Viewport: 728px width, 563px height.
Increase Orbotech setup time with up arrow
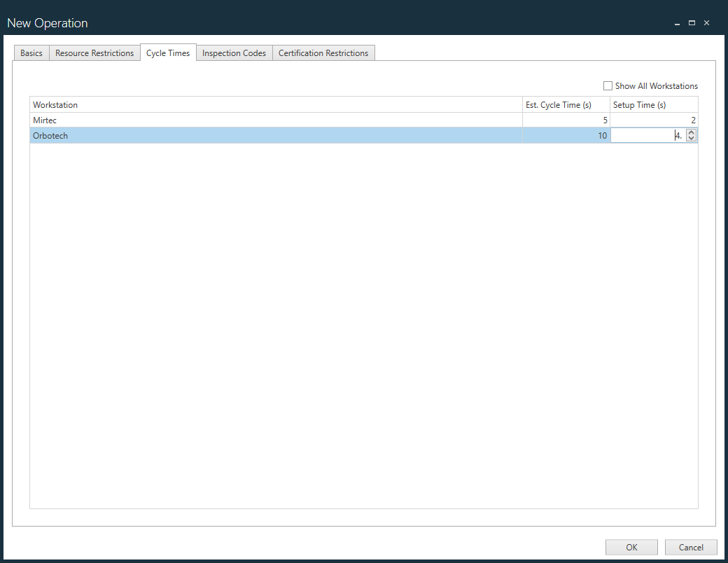pos(692,133)
